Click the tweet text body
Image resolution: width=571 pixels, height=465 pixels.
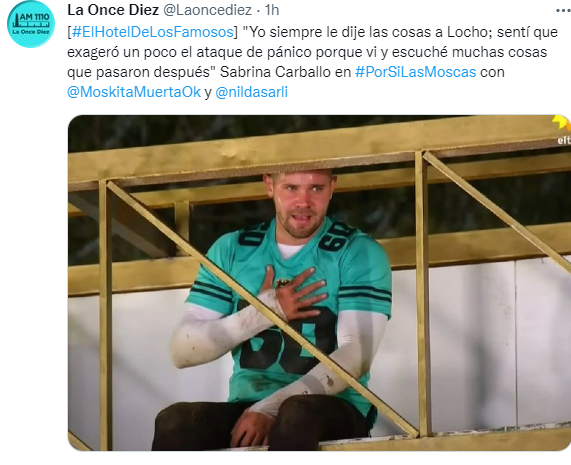(x=312, y=62)
